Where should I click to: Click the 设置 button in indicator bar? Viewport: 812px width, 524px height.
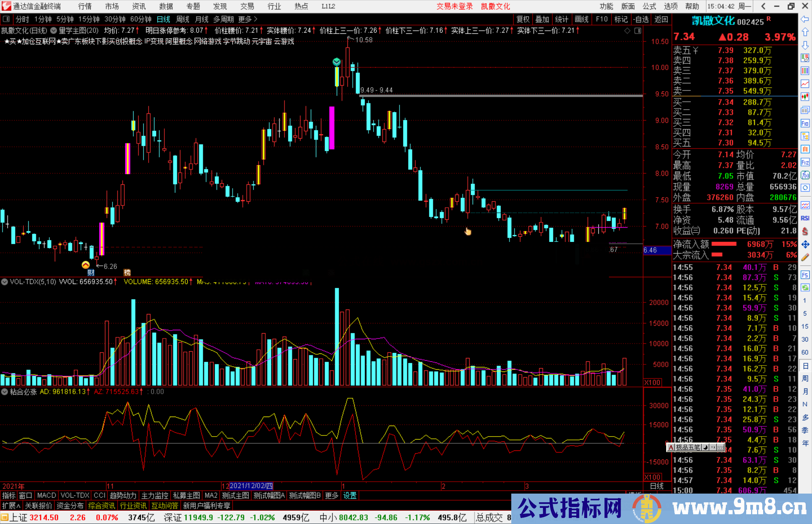tap(350, 495)
